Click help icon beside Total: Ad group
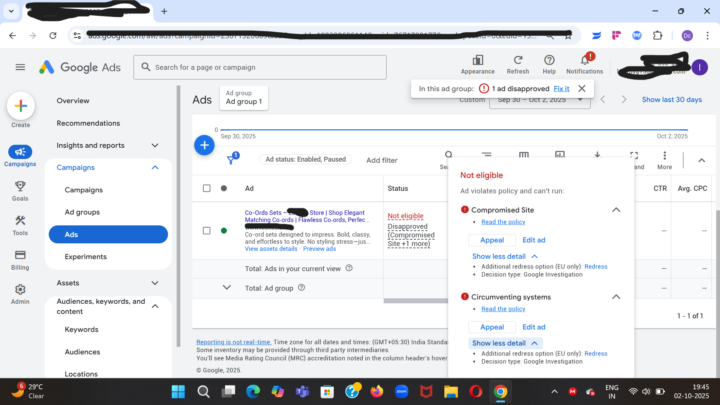Viewport: 720px width, 405px height. [x=301, y=288]
